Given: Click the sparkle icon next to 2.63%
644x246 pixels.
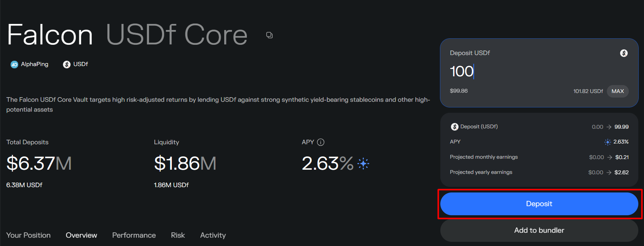Looking at the screenshot, I should (x=363, y=164).
